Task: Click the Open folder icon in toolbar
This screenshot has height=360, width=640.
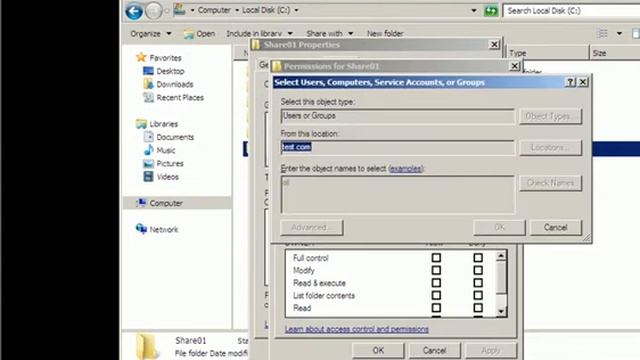Action: pyautogui.click(x=189, y=34)
